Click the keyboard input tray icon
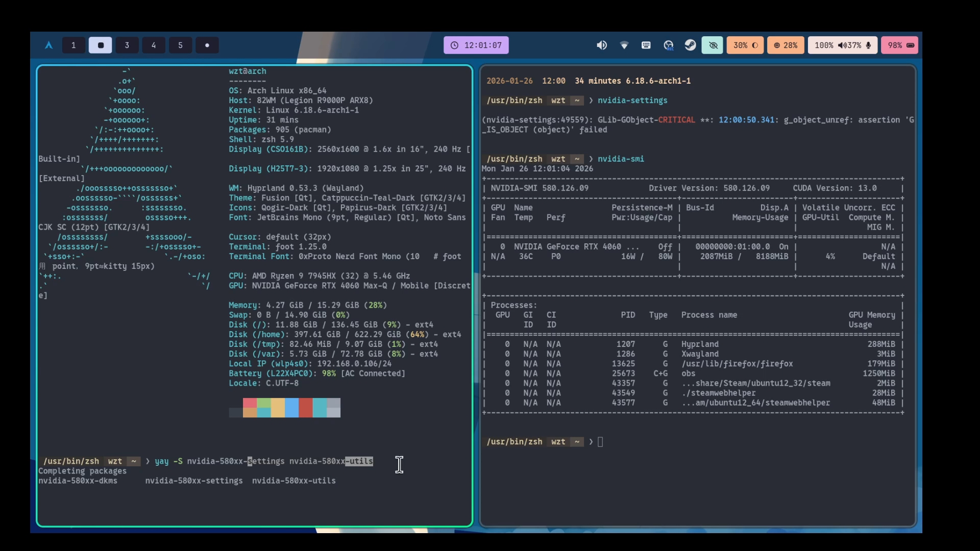This screenshot has width=980, height=551. (x=646, y=45)
